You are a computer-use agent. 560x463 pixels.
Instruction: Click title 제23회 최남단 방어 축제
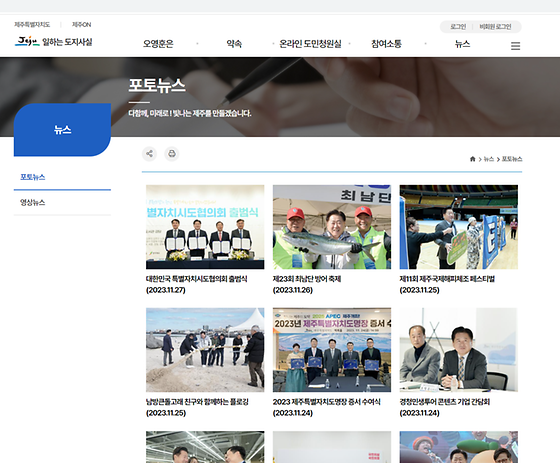(x=307, y=279)
